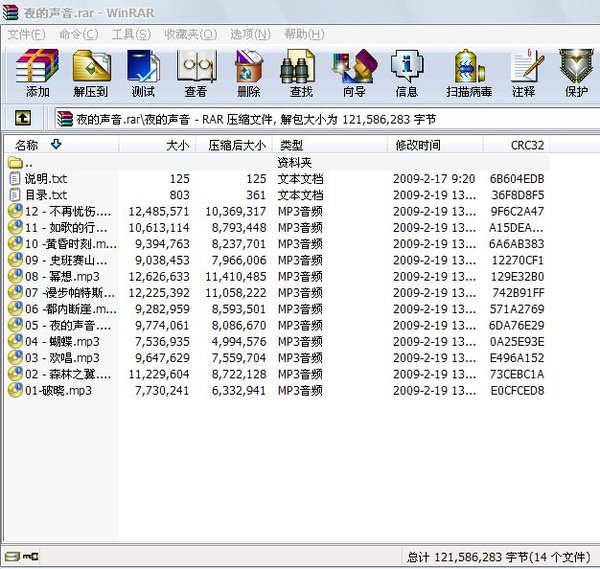Select the 07 -漫步帕特斯 mp3 row
The image size is (600, 569).
point(278,293)
